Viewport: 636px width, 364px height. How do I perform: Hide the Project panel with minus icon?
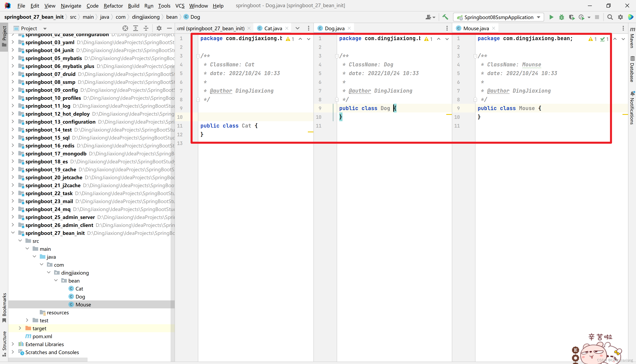[169, 28]
